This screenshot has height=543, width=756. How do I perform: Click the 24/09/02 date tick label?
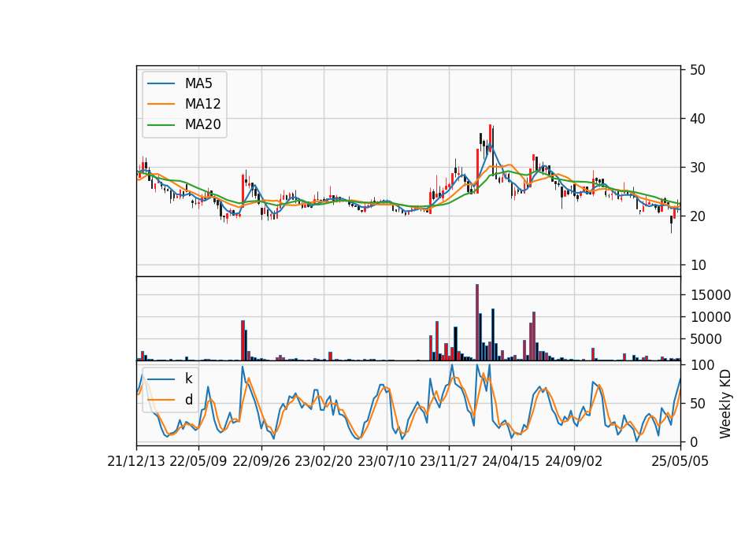tap(574, 462)
